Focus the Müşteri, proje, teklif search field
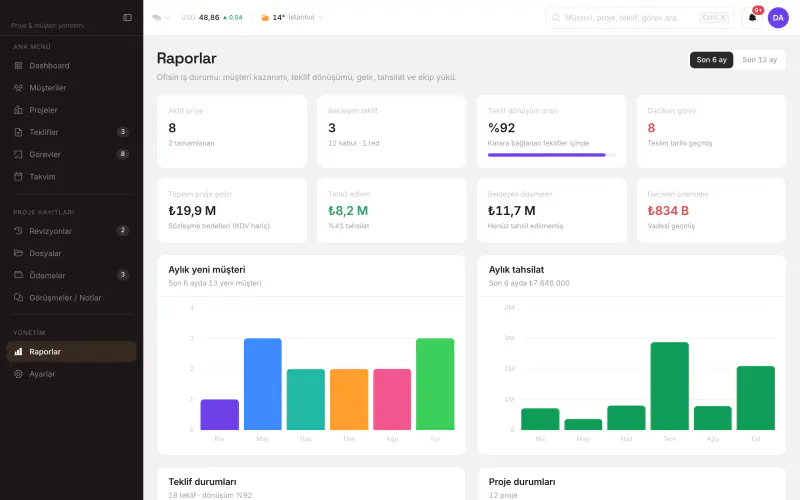This screenshot has width=800, height=500. pos(640,18)
